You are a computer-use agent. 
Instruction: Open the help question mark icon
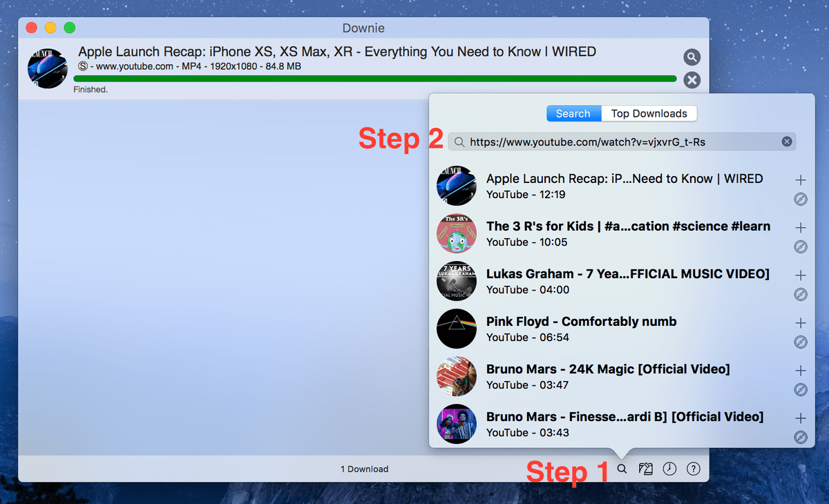pos(694,469)
